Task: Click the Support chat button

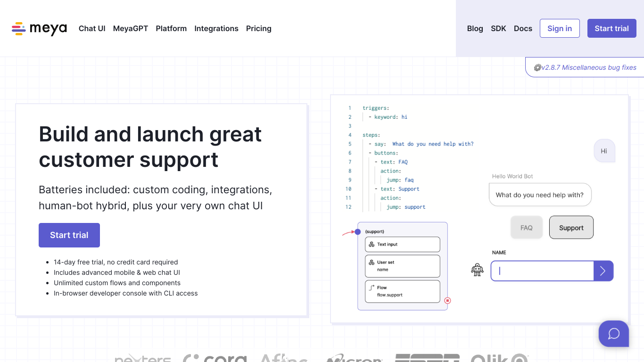Action: (571, 228)
